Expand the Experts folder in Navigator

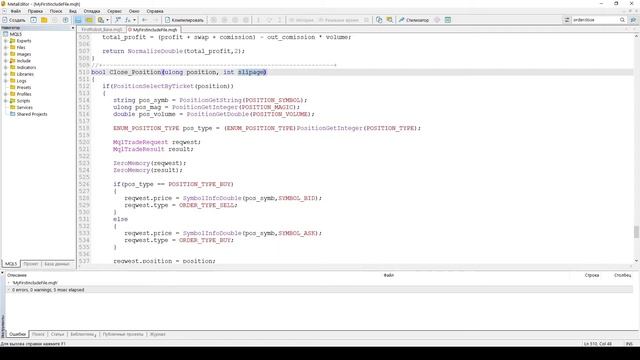(6, 41)
